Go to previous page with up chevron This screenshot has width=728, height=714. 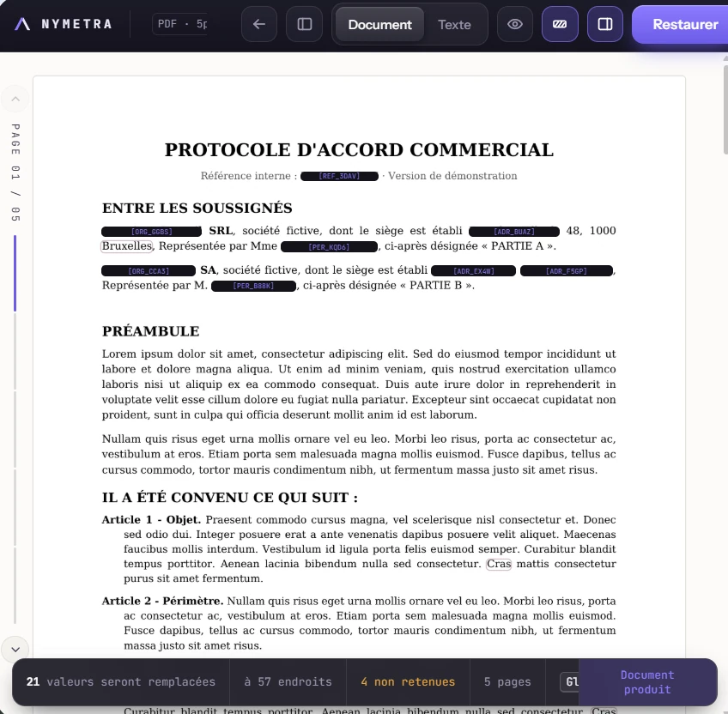click(15, 99)
